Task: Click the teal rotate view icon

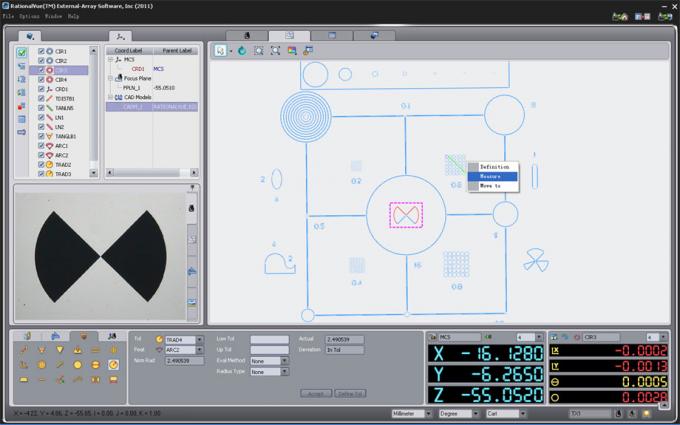Action: point(242,51)
